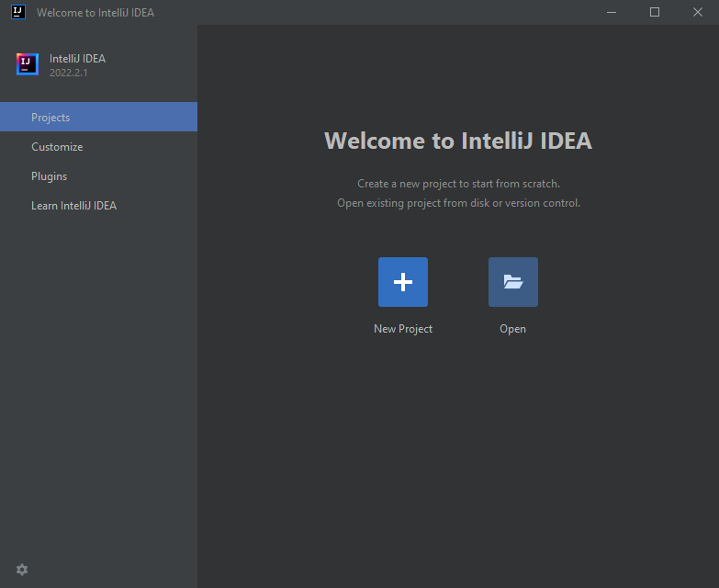Click the Open label under folder

pos(512,329)
